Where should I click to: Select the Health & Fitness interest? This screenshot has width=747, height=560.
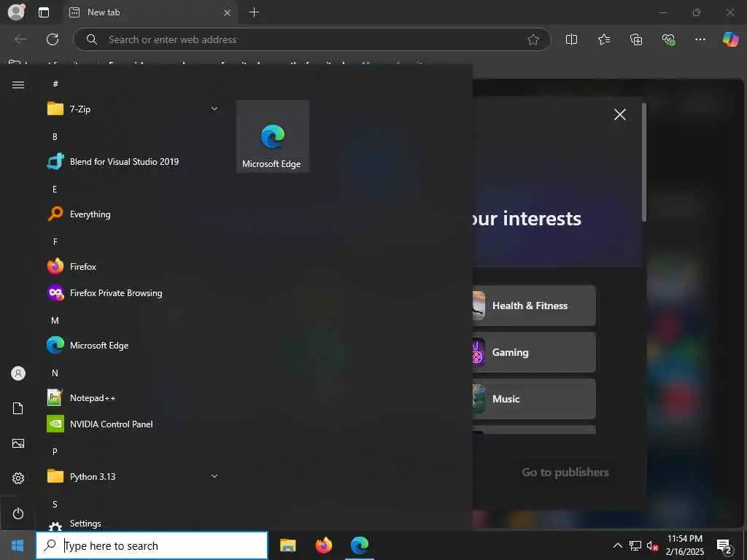click(x=534, y=306)
